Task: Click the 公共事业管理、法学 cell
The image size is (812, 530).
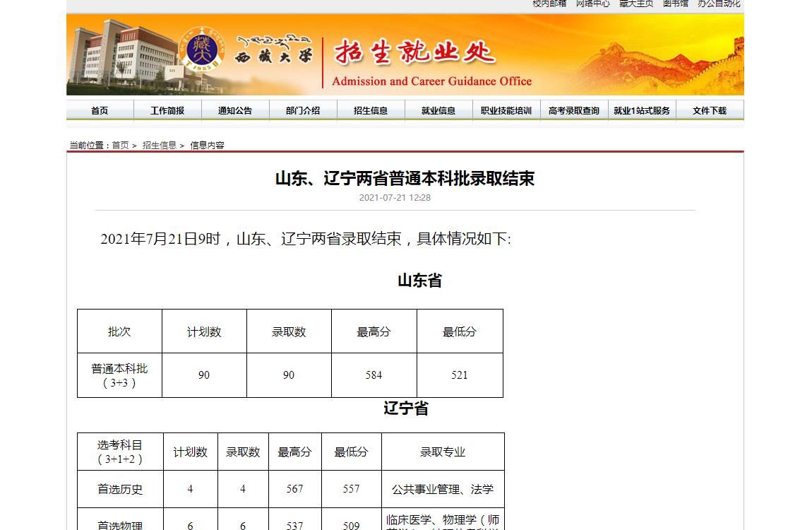Action: [443, 489]
